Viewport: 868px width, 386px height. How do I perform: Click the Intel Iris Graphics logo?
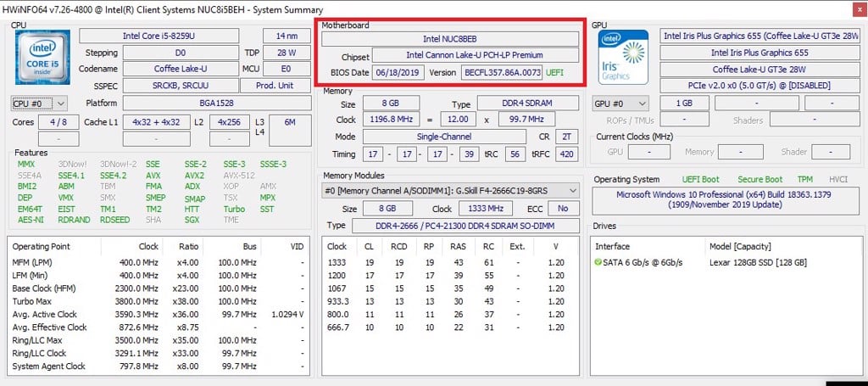pos(623,57)
